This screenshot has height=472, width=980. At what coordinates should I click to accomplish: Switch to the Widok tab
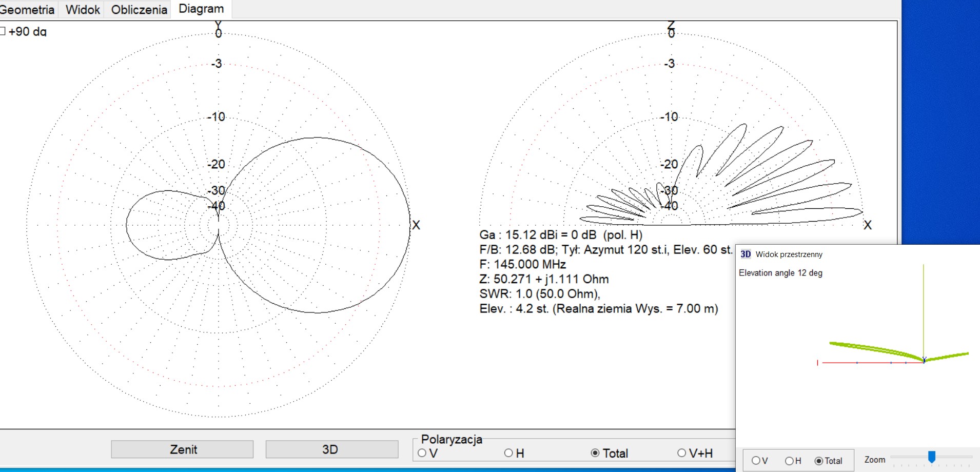click(x=82, y=10)
